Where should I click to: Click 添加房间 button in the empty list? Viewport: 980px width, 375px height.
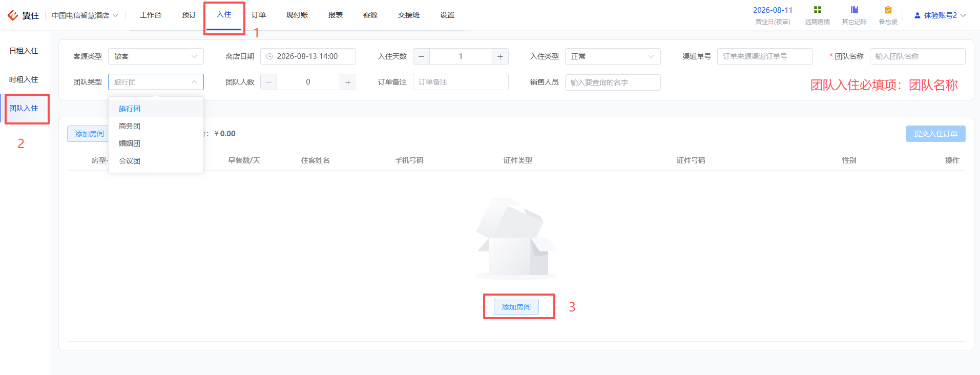tap(516, 307)
